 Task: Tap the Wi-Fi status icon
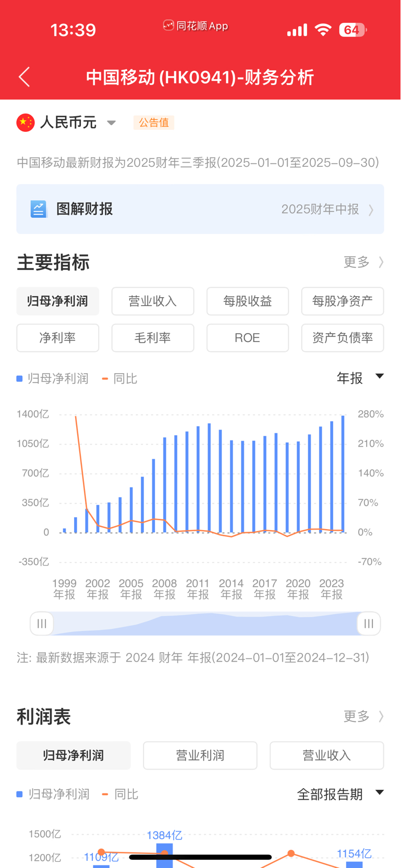point(323,30)
